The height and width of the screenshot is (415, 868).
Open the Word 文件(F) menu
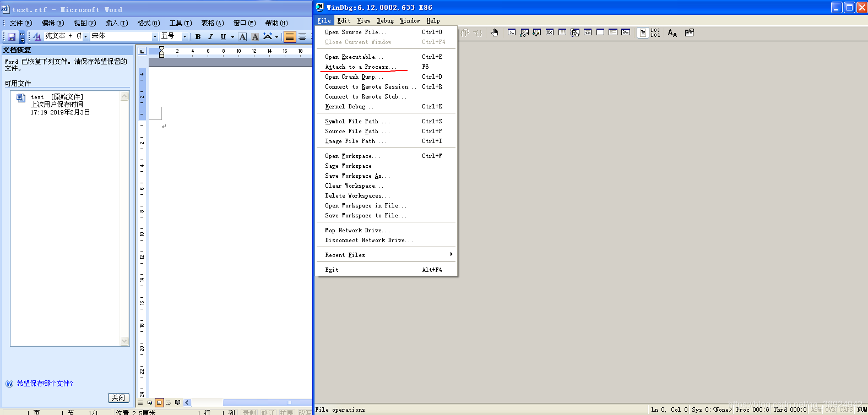coord(21,23)
